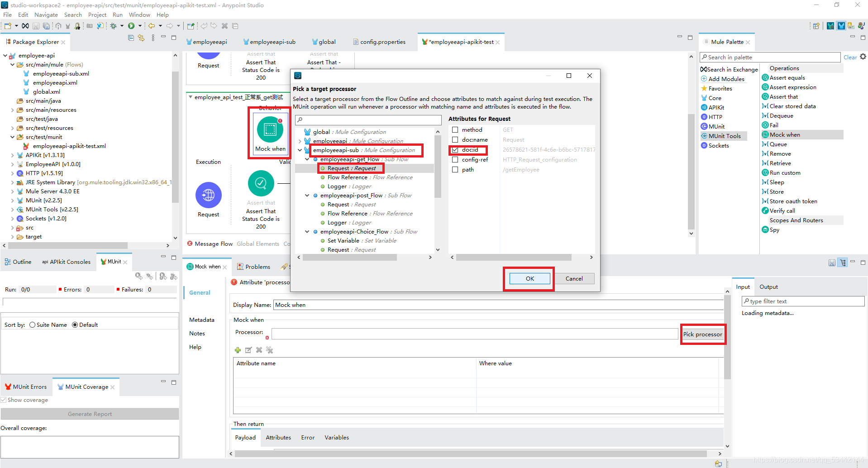Click the Debug bug icon in the toolbar
The image size is (868, 468).
coord(114,26)
